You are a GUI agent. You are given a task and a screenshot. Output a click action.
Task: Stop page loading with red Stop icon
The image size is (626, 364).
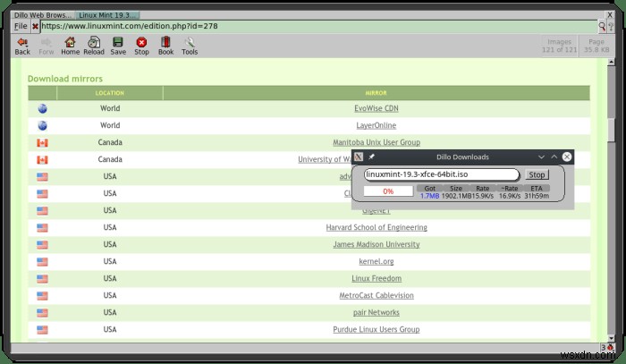(x=141, y=47)
